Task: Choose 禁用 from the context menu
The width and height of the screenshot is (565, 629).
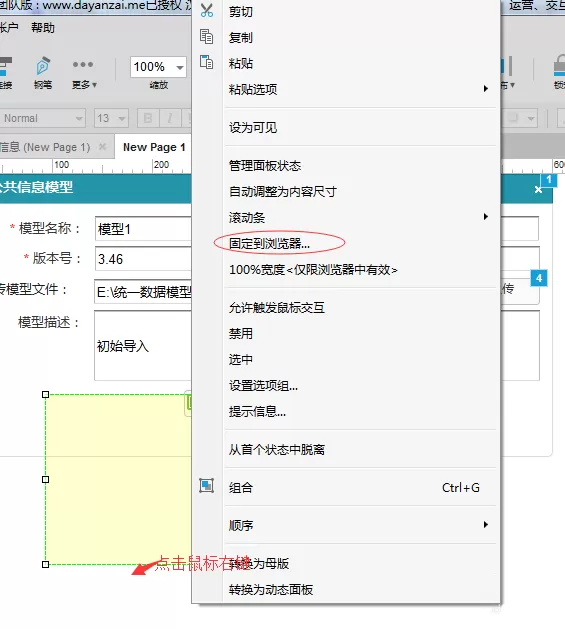Action: pos(346,333)
